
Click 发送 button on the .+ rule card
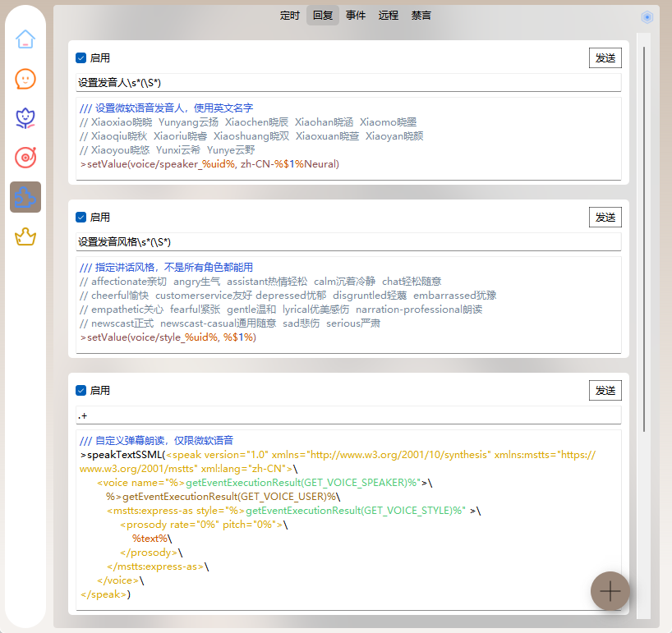point(605,390)
